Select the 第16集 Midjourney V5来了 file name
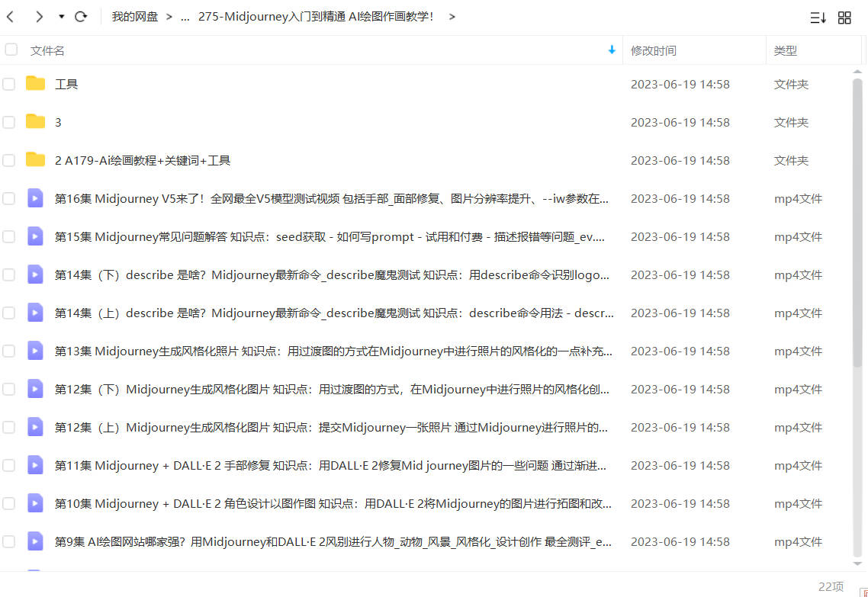The image size is (868, 597). click(x=331, y=199)
